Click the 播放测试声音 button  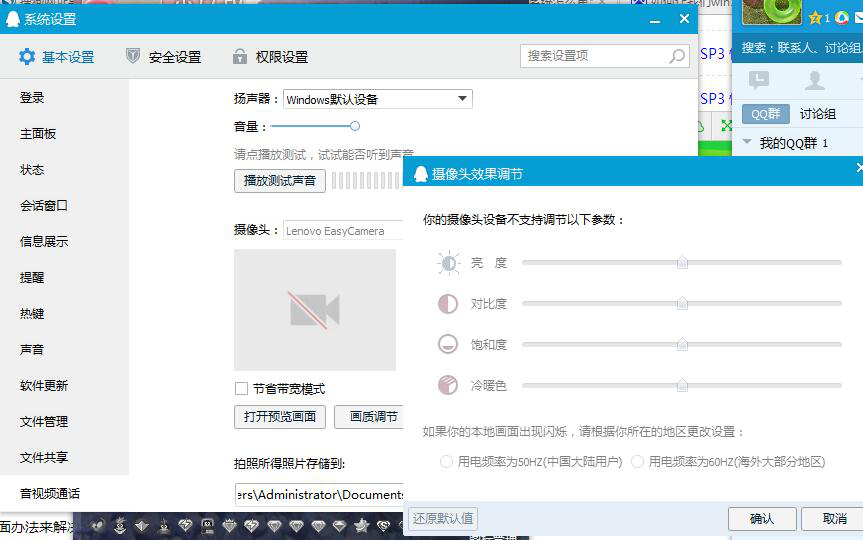tap(280, 181)
